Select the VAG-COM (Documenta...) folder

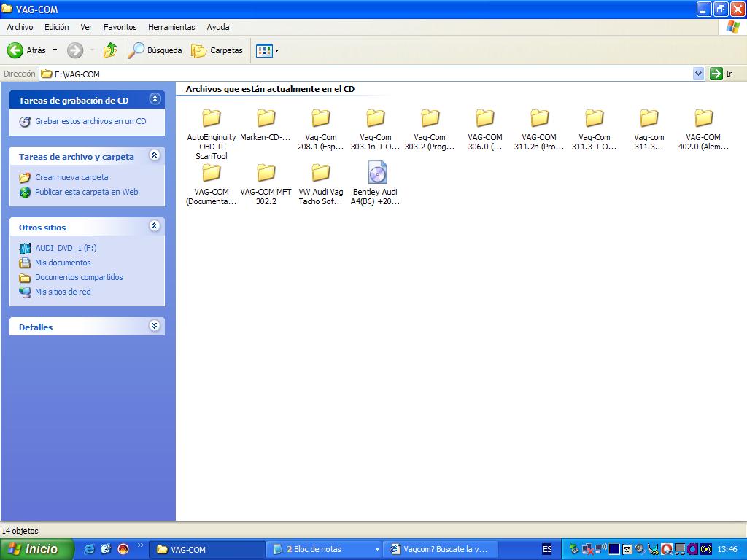point(211,184)
